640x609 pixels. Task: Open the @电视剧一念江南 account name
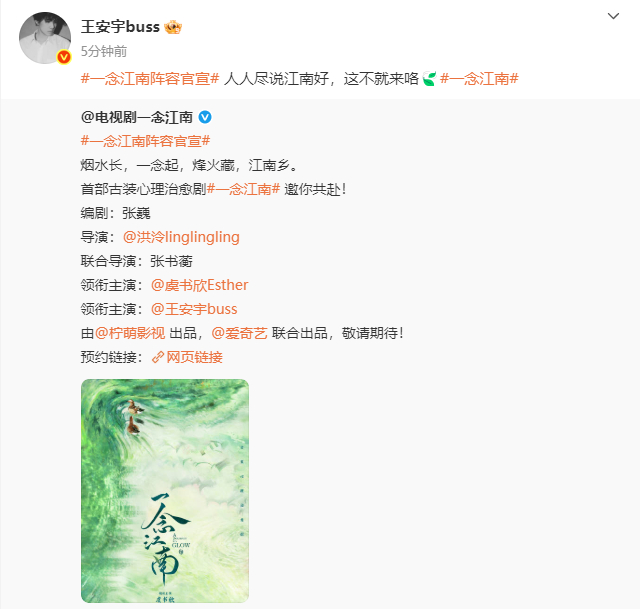click(x=137, y=118)
